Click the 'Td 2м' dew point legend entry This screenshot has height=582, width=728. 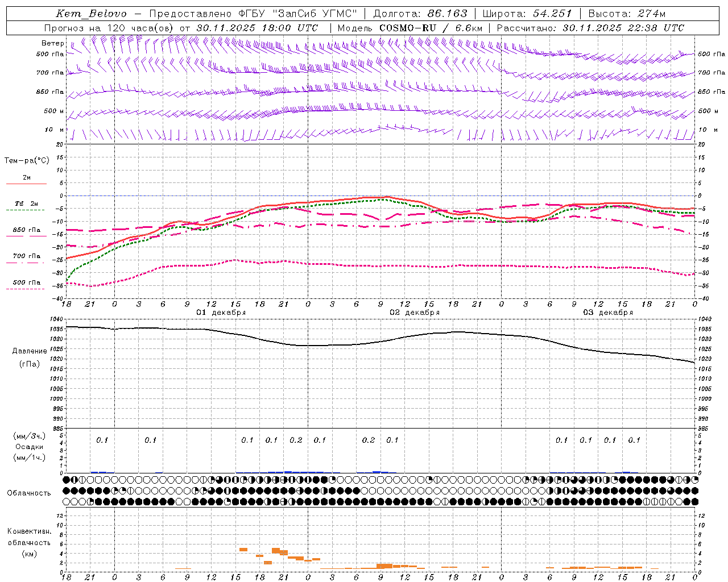pos(27,203)
